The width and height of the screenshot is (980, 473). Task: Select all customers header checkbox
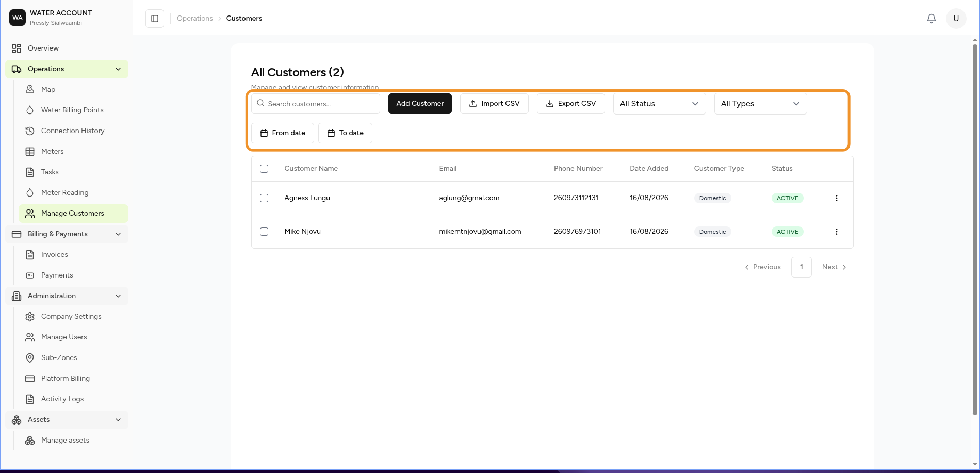(264, 169)
